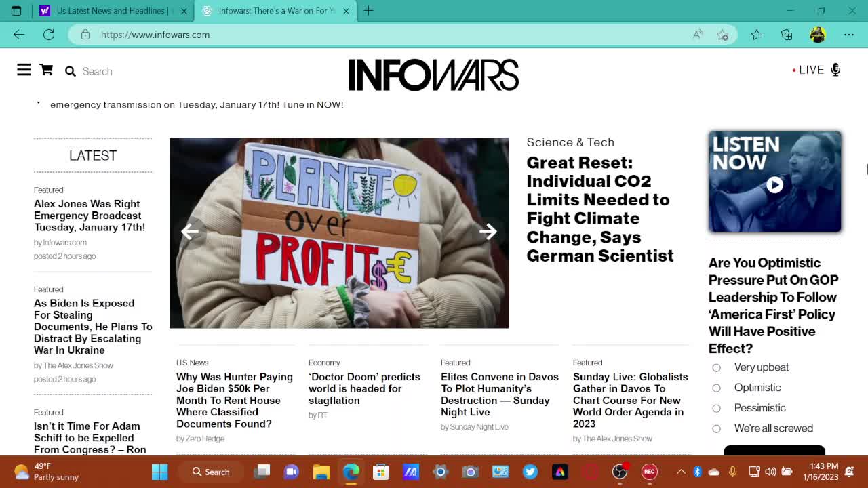Viewport: 868px width, 488px height.
Task: Click the red REC recorder taskbar icon
Action: click(650, 472)
